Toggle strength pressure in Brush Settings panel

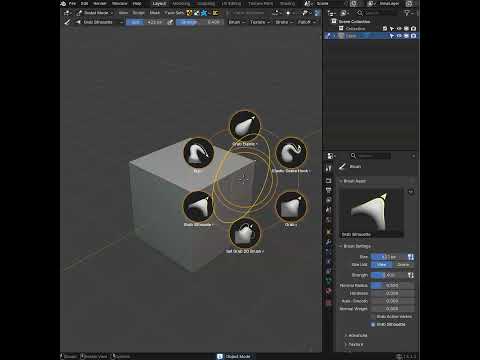(411, 275)
